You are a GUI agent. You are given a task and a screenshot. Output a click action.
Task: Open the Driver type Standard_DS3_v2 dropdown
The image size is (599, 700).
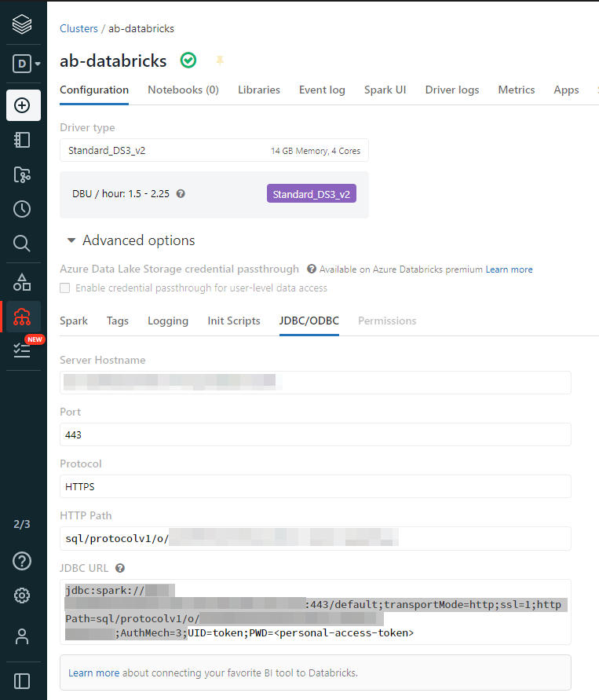click(x=214, y=150)
